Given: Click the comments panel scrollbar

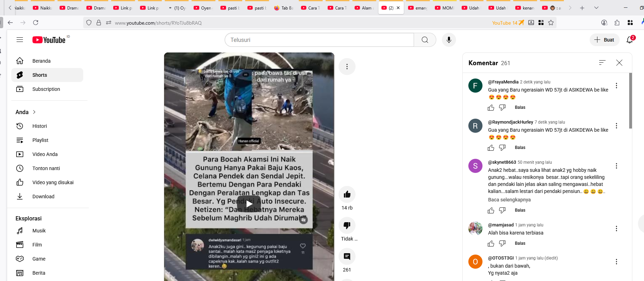Looking at the screenshot, I should [x=631, y=101].
